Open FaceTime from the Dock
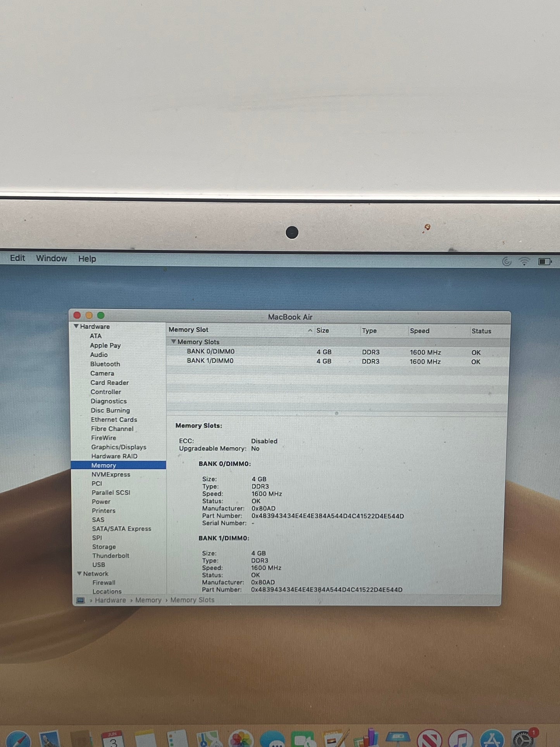The image size is (560, 747). (x=303, y=740)
